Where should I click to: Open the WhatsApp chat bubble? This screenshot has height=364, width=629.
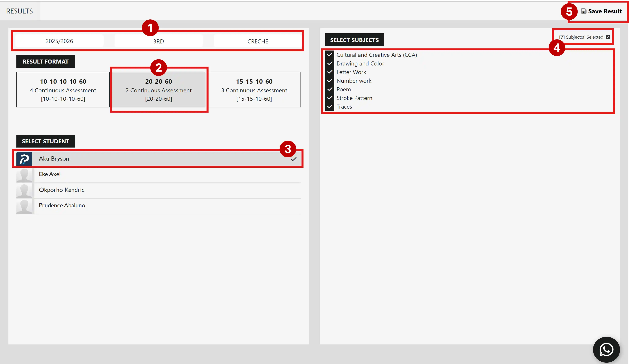[606, 349]
